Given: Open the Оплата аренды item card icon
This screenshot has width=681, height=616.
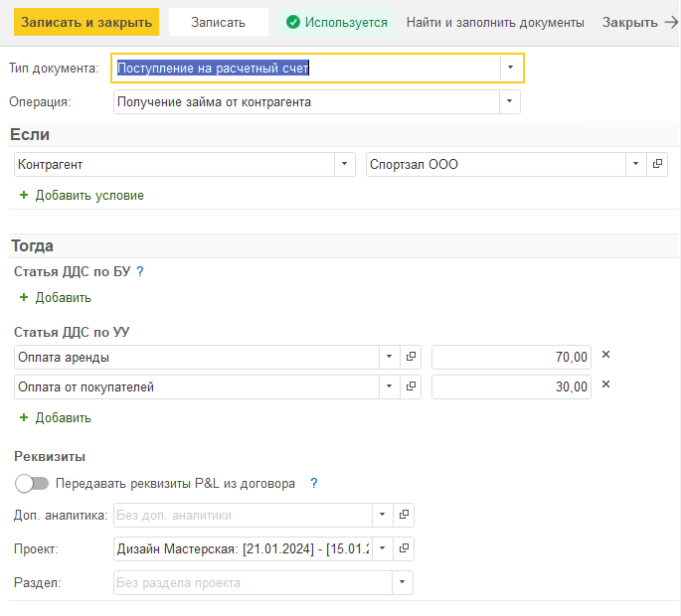Looking at the screenshot, I should point(411,357).
